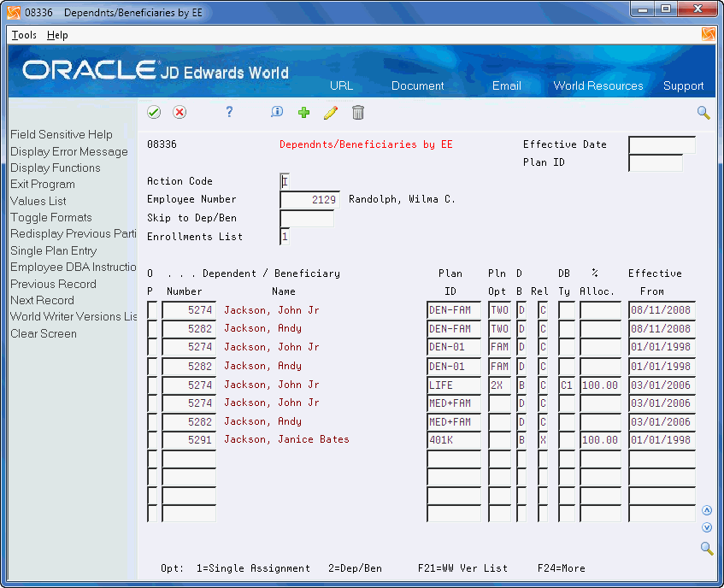Click Effective From 03/01/2006 in LIFE row
Image resolution: width=724 pixels, height=588 pixels.
(662, 385)
